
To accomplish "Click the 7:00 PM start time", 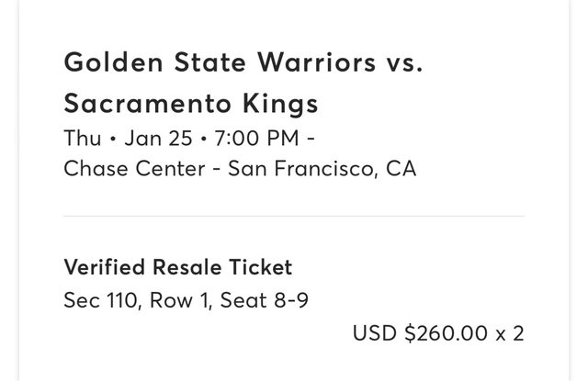I will [x=254, y=139].
